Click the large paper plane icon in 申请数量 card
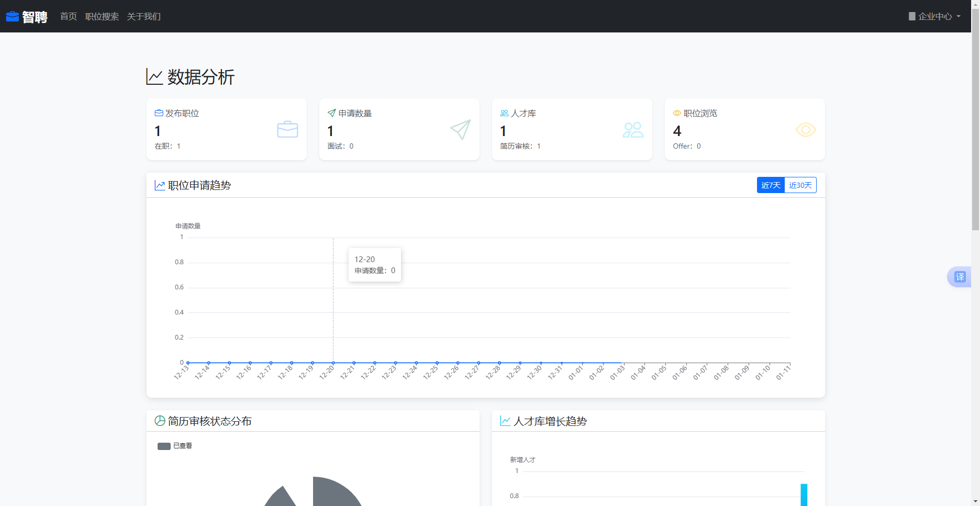The height and width of the screenshot is (506, 980). coord(461,129)
